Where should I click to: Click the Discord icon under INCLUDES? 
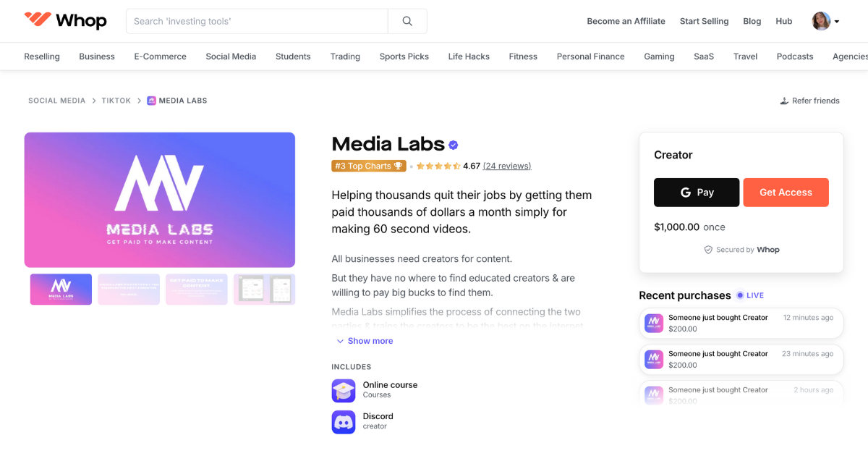click(342, 421)
